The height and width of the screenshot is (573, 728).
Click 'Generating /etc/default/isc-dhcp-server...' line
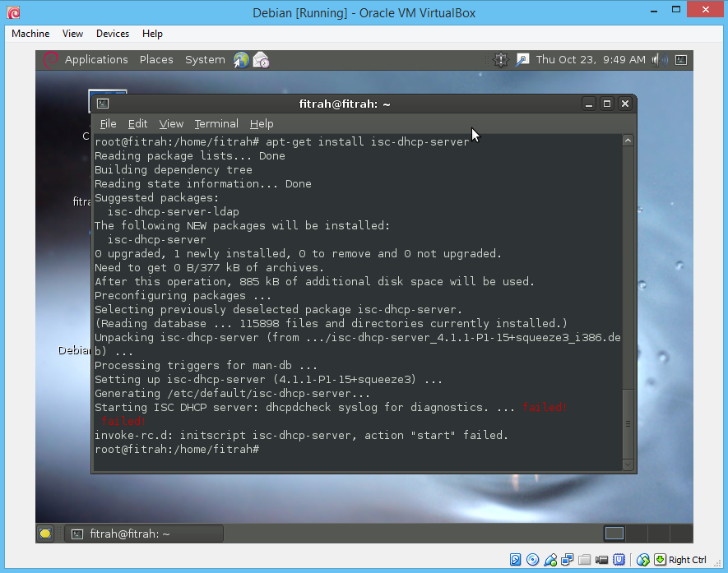tap(232, 394)
